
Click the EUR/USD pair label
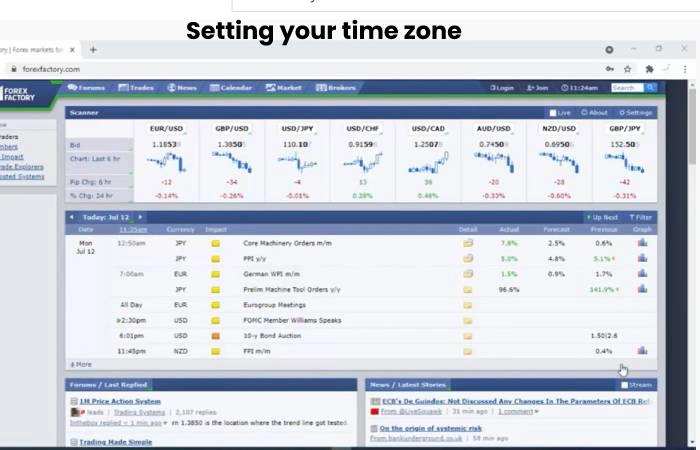tap(167, 129)
